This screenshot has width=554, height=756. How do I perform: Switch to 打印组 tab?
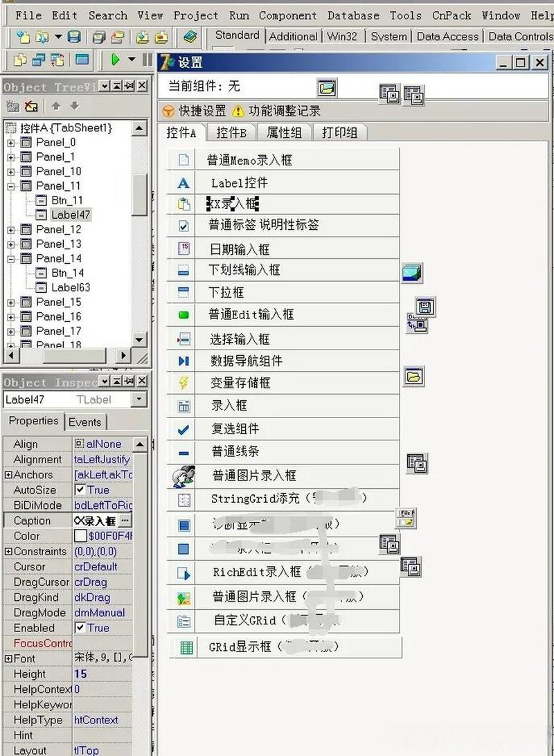click(x=339, y=133)
